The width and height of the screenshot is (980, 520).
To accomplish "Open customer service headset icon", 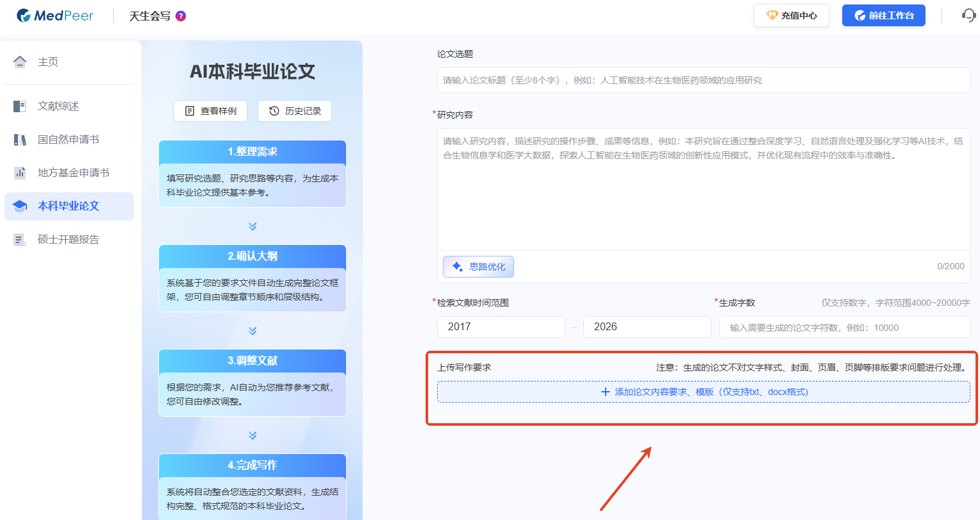I will tap(968, 15).
